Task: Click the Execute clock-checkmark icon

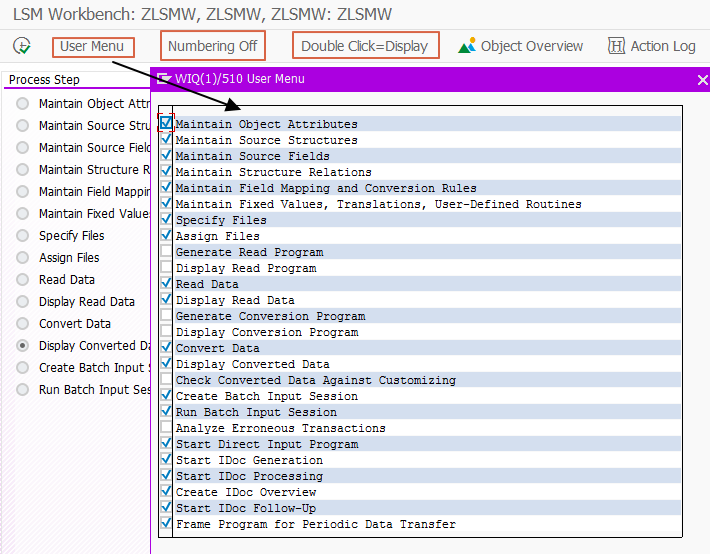Action: point(22,46)
